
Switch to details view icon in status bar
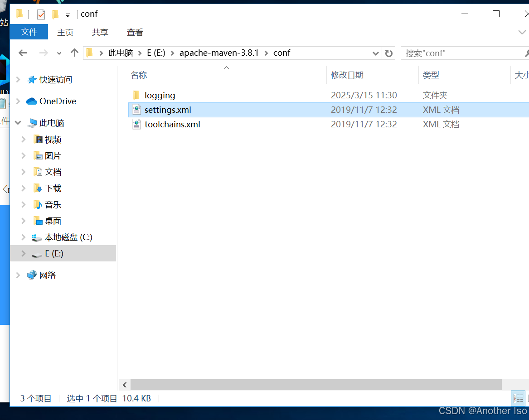518,398
